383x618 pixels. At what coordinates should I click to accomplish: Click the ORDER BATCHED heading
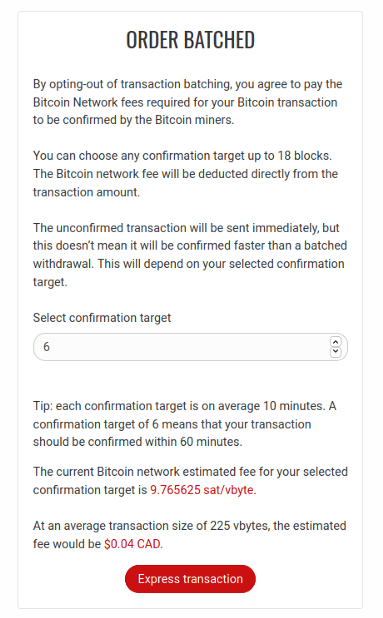click(x=190, y=40)
